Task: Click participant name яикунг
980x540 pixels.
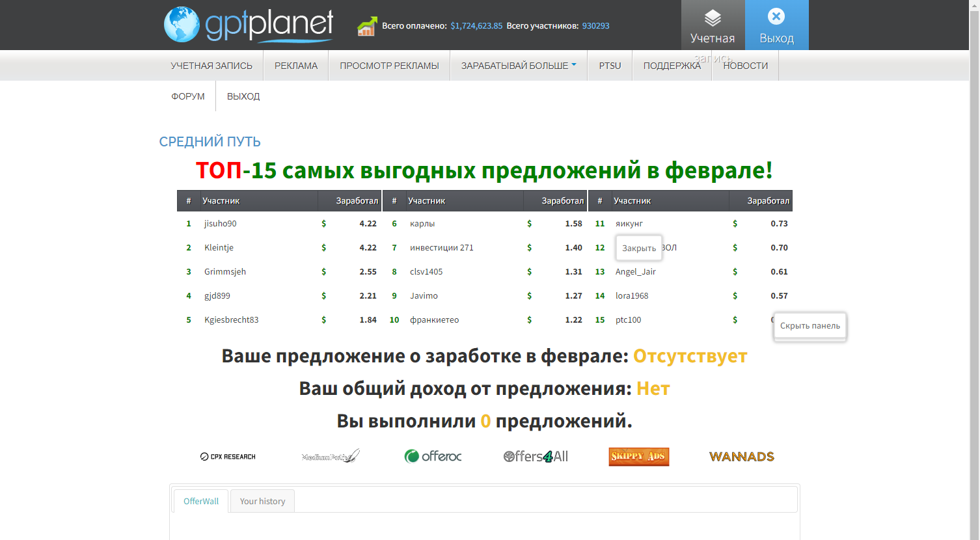Action: [x=629, y=223]
